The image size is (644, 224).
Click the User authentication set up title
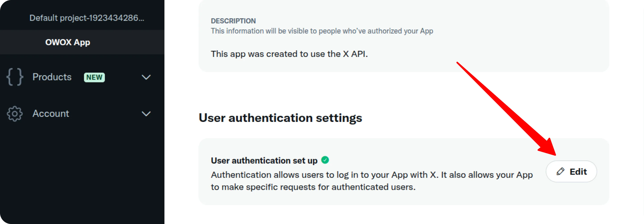pyautogui.click(x=264, y=160)
